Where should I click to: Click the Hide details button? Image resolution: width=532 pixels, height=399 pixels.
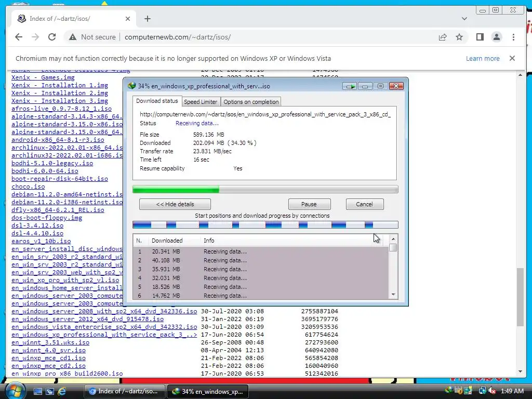(175, 204)
